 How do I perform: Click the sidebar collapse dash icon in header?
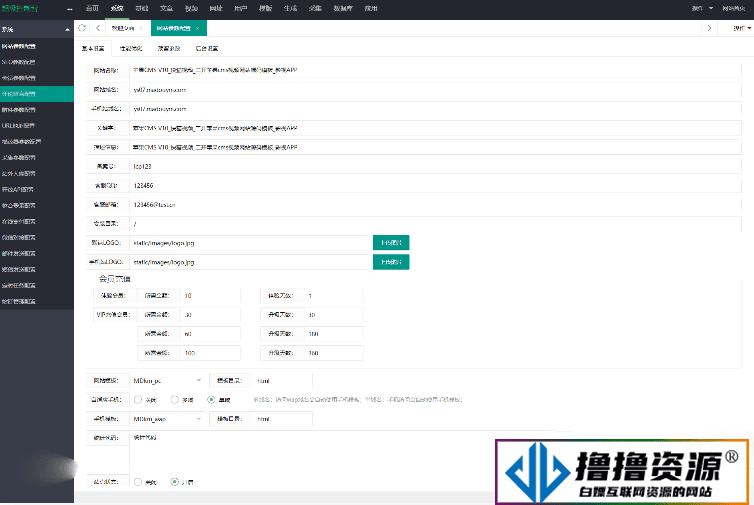click(70, 9)
